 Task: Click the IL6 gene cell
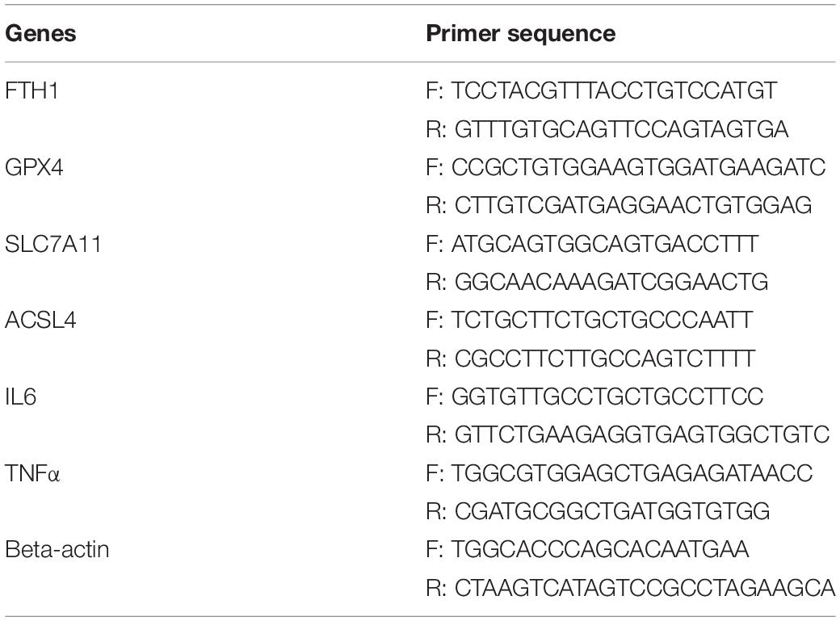point(21,397)
